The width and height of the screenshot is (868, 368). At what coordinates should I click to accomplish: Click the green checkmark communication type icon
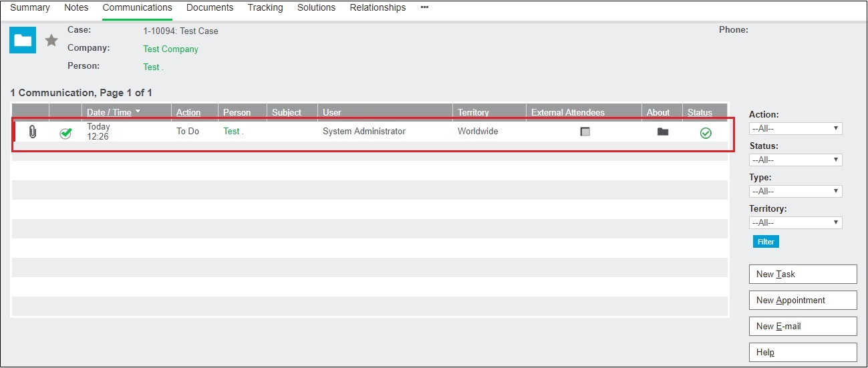click(x=65, y=133)
